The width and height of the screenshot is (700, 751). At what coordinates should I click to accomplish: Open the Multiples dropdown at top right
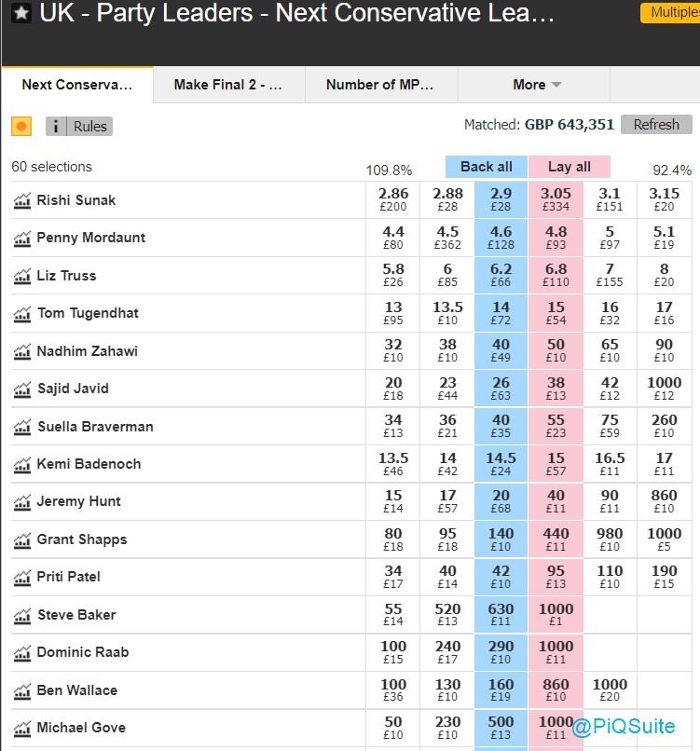(669, 13)
